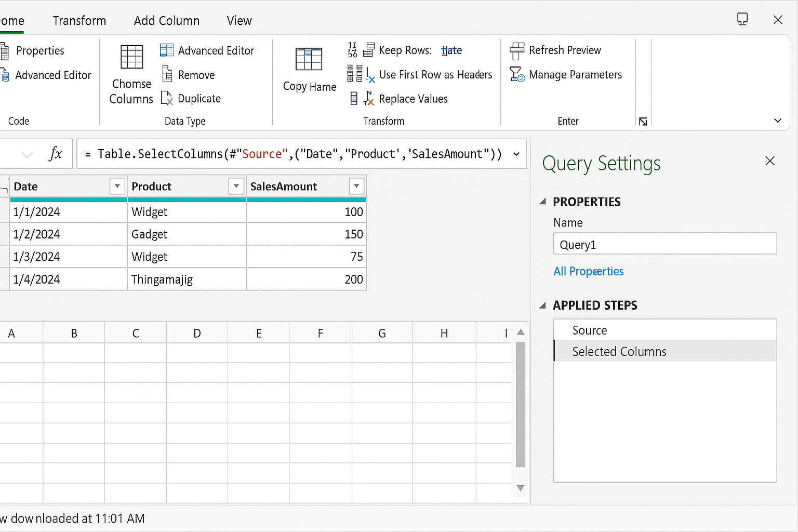Open Advanced Editor in the Code group
This screenshot has height=532, width=798.
[53, 75]
